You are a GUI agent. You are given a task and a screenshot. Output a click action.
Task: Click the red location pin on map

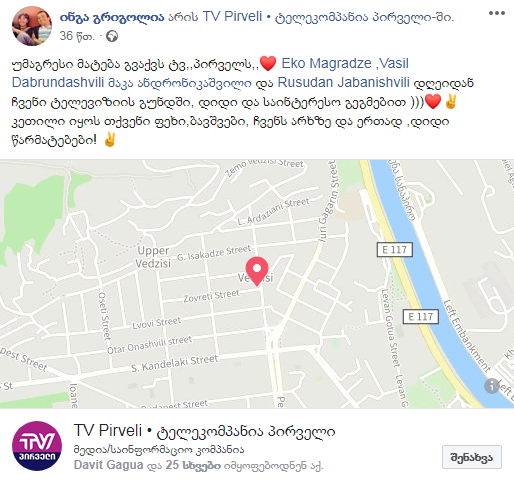tap(257, 271)
